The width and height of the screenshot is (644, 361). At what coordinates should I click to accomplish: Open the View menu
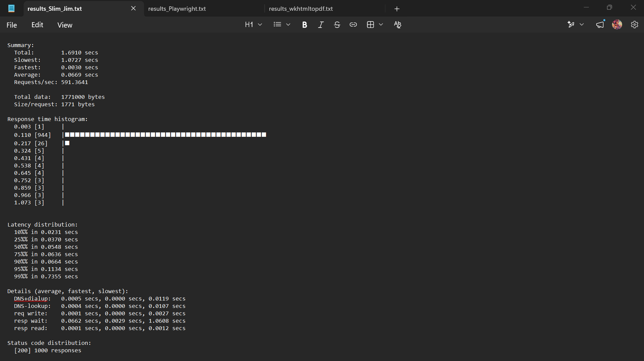65,25
